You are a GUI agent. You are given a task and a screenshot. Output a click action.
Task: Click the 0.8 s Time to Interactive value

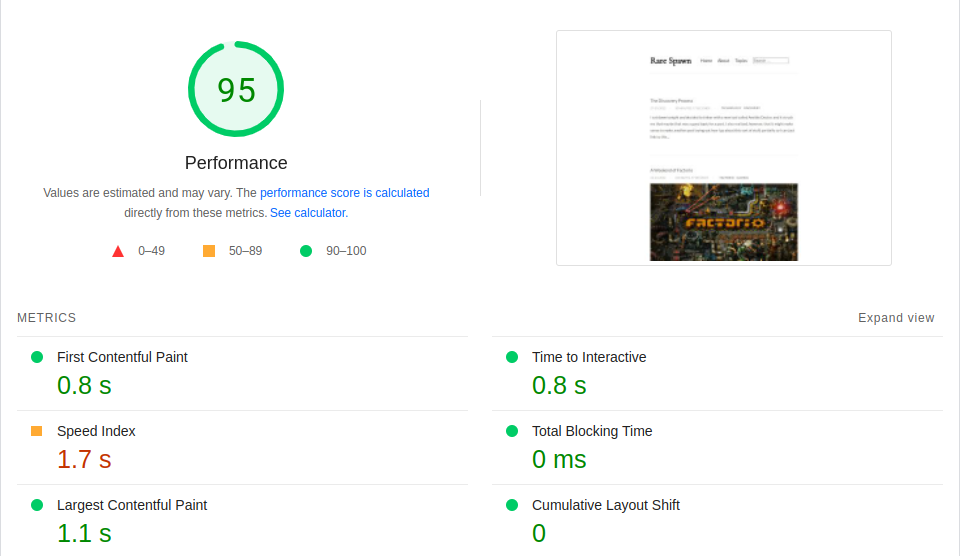(x=559, y=386)
